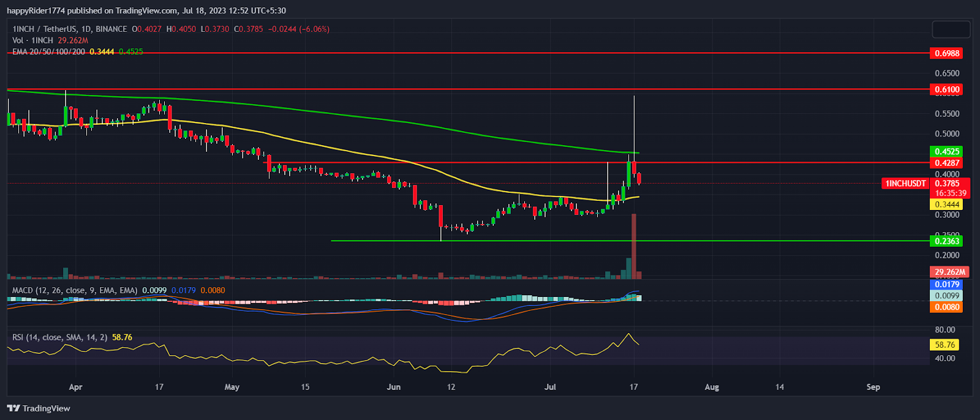Click the red 0.3785 current price axis label

[x=948, y=183]
